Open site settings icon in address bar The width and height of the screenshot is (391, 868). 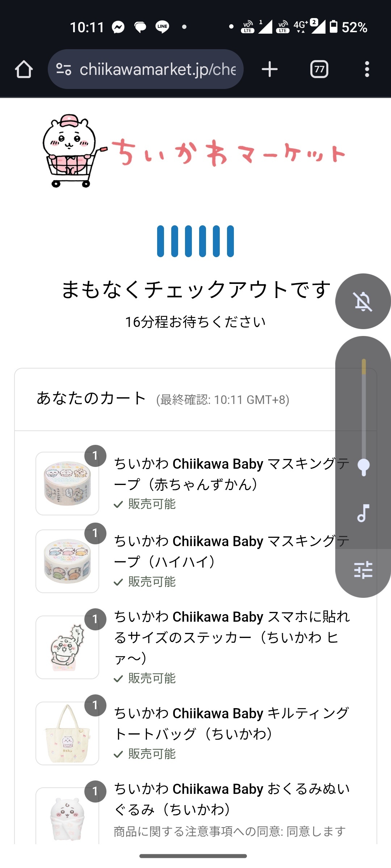(64, 69)
